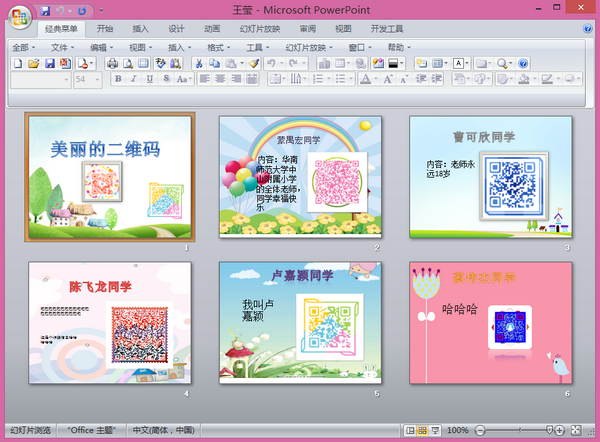
Task: Click Redo in the Quick Access Toolbar
Action: coord(82,11)
